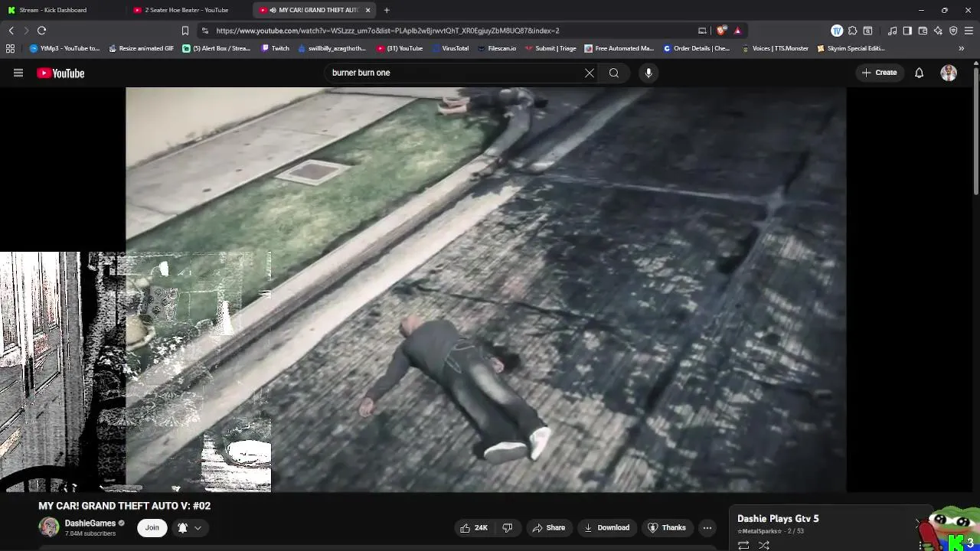The height and width of the screenshot is (551, 980).
Task: Click the Share button
Action: 548,527
